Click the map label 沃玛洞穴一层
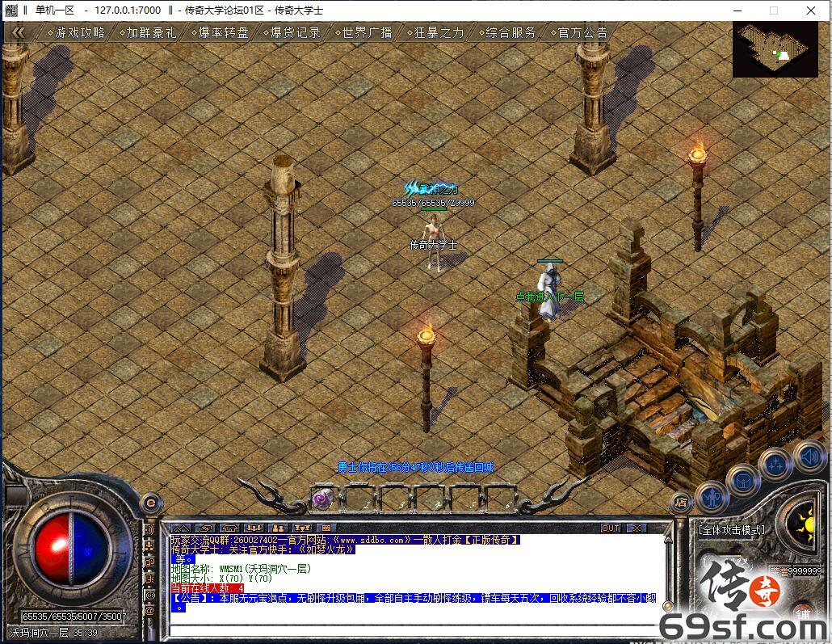 pyautogui.click(x=40, y=633)
